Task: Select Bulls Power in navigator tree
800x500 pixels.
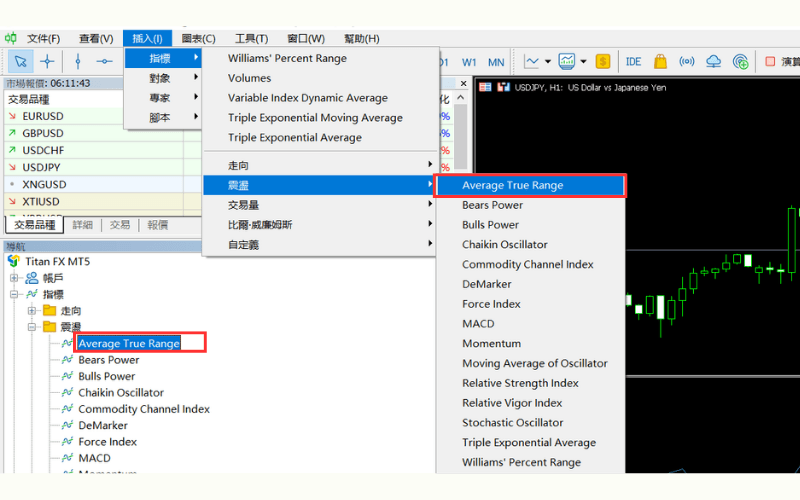Action: [x=106, y=376]
